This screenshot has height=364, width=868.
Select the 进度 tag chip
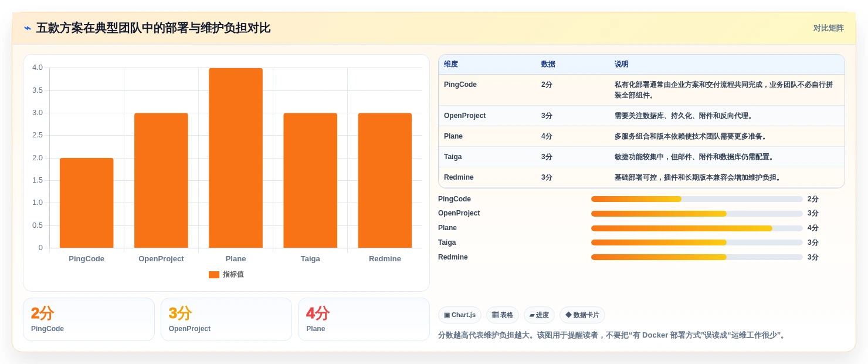point(539,315)
